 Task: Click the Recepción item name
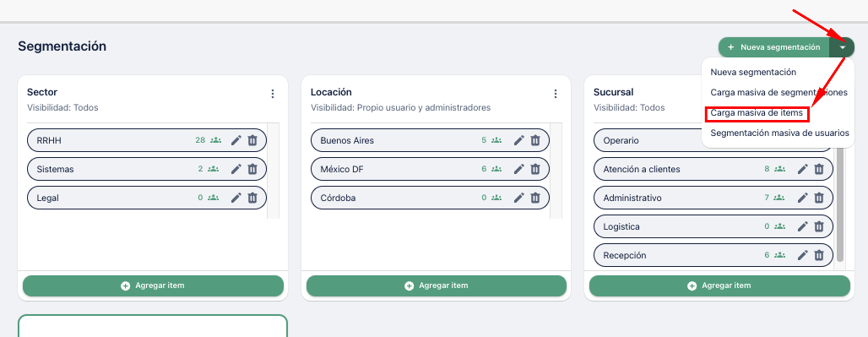point(625,256)
